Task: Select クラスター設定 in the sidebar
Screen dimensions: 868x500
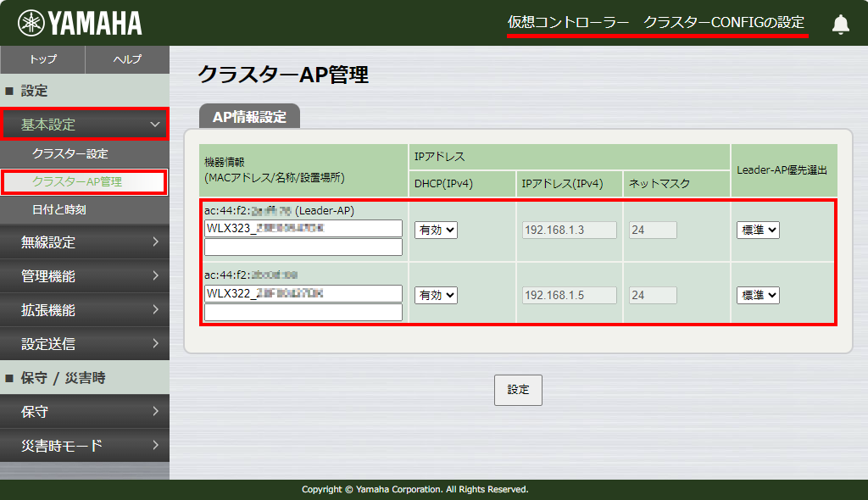Action: click(x=84, y=154)
